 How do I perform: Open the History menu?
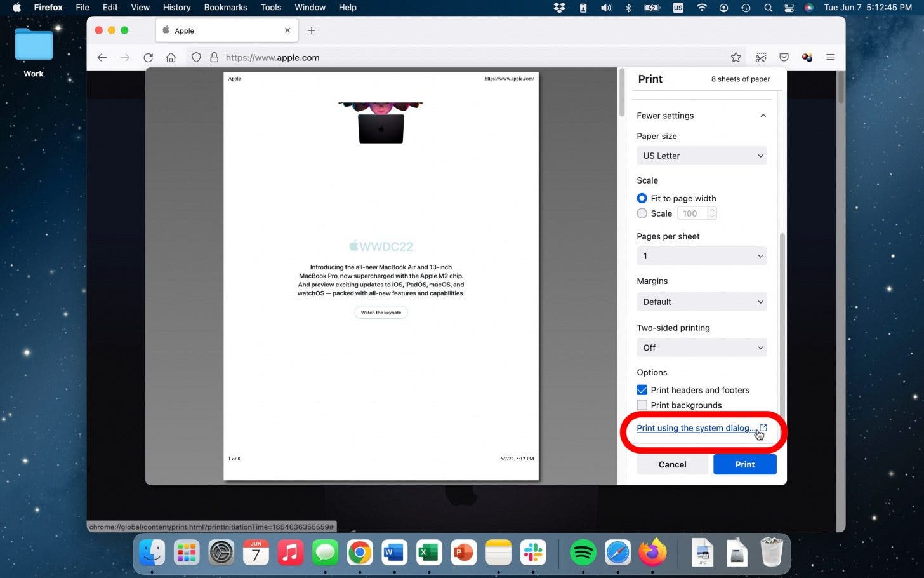176,8
